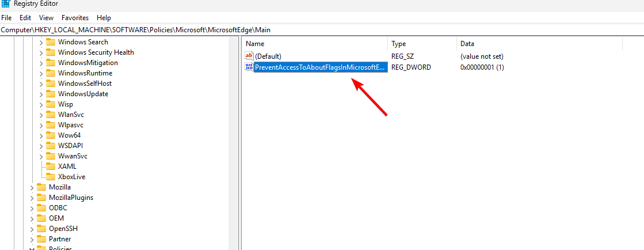This screenshot has width=644, height=250.
Task: Click the (value not set) data cell
Action: coord(482,56)
